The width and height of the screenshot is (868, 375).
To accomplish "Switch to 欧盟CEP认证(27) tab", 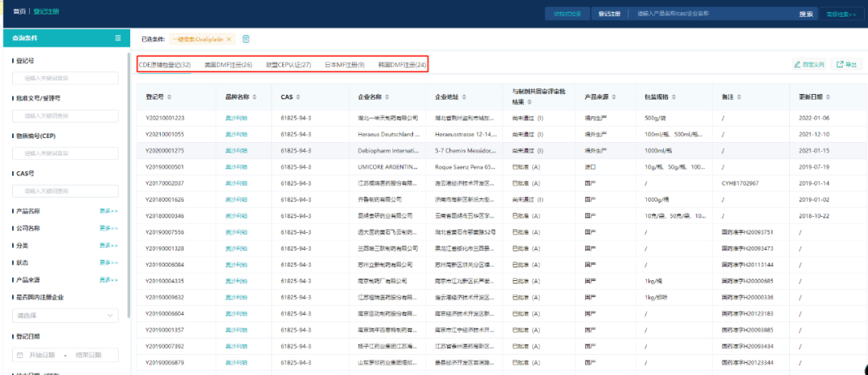I will point(288,64).
